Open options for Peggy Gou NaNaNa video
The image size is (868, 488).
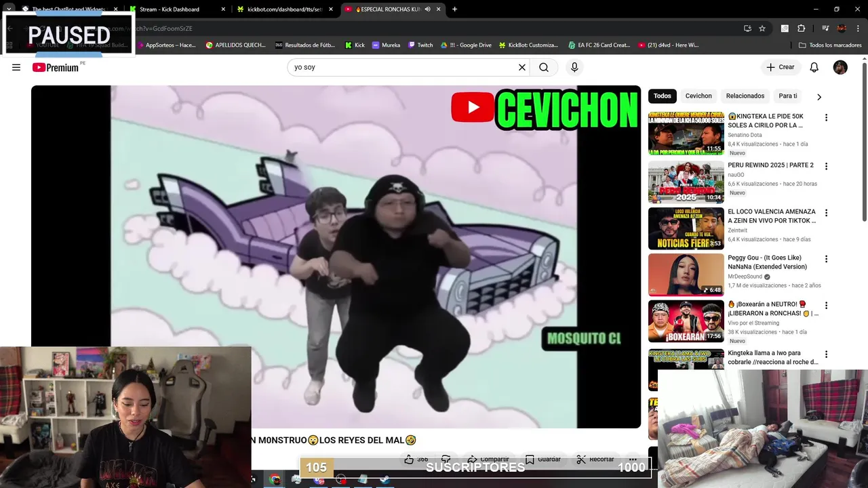tap(826, 259)
